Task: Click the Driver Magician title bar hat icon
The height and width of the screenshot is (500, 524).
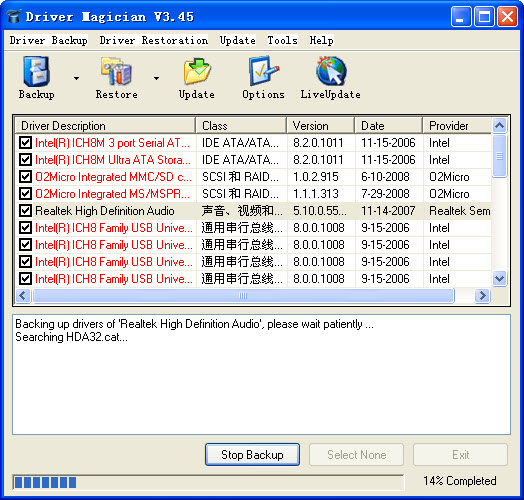Action: [14, 16]
